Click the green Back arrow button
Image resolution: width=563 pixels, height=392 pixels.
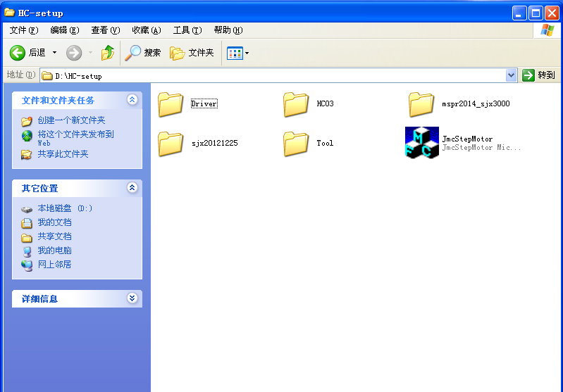click(18, 53)
